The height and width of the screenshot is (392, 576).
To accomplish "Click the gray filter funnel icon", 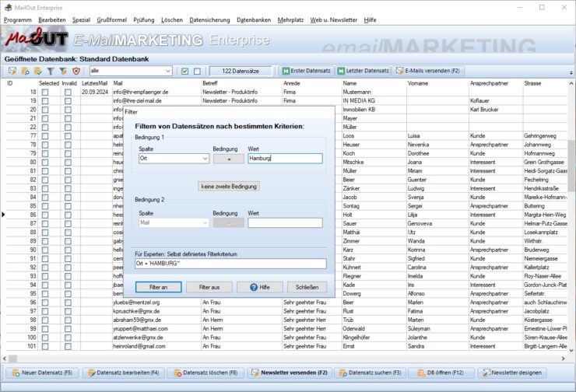I will point(51,71).
